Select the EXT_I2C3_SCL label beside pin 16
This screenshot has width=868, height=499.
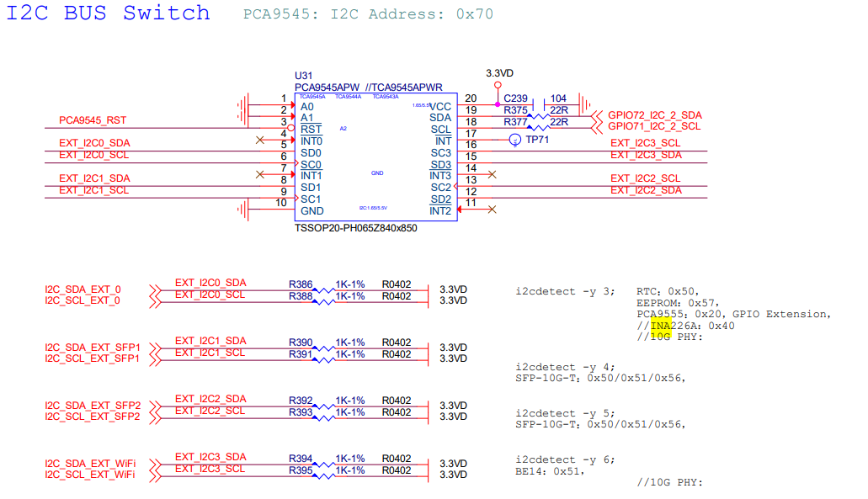[646, 144]
